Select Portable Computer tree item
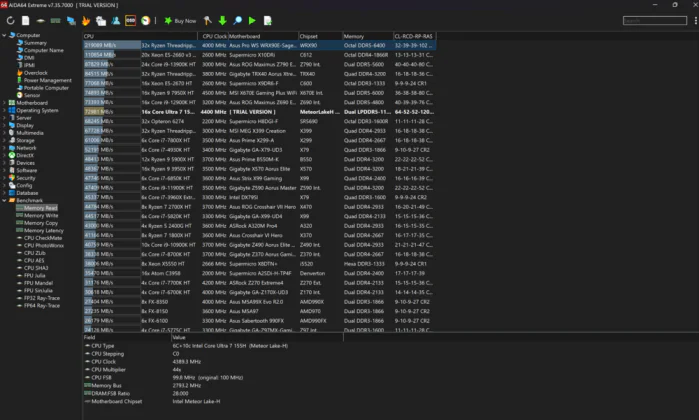 46,88
